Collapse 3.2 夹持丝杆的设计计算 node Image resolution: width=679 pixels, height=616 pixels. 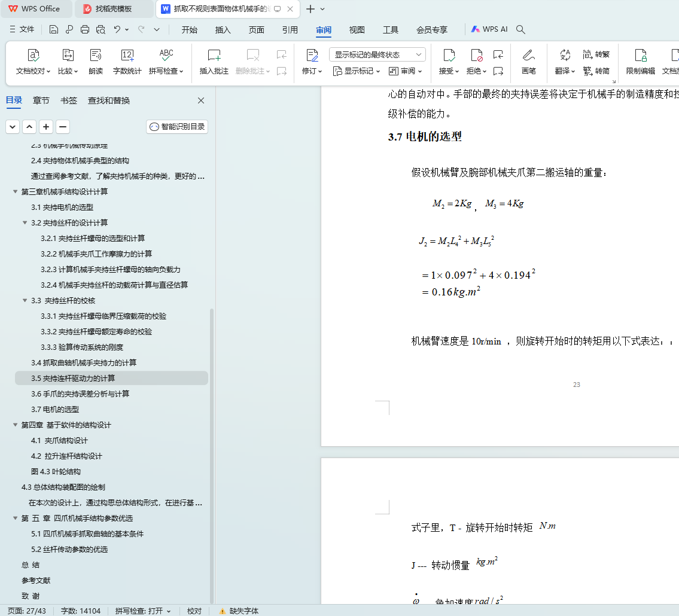pos(25,222)
